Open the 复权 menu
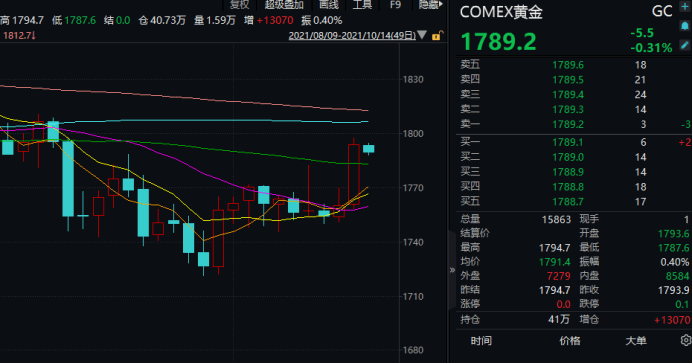 (x=240, y=5)
